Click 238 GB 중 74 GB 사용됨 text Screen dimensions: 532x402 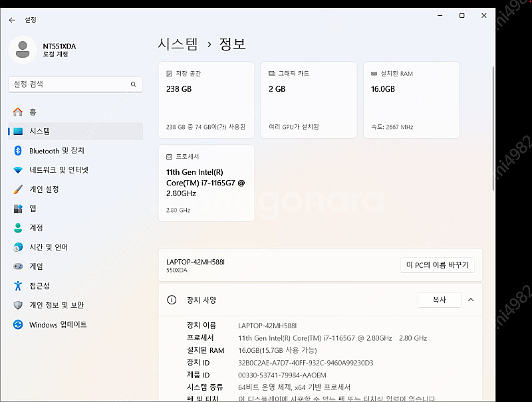(205, 127)
